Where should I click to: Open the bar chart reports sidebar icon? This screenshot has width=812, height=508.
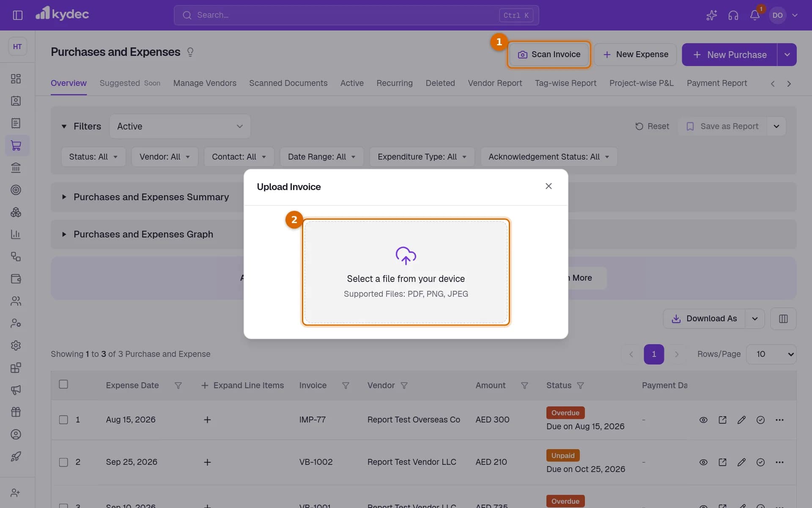point(16,234)
